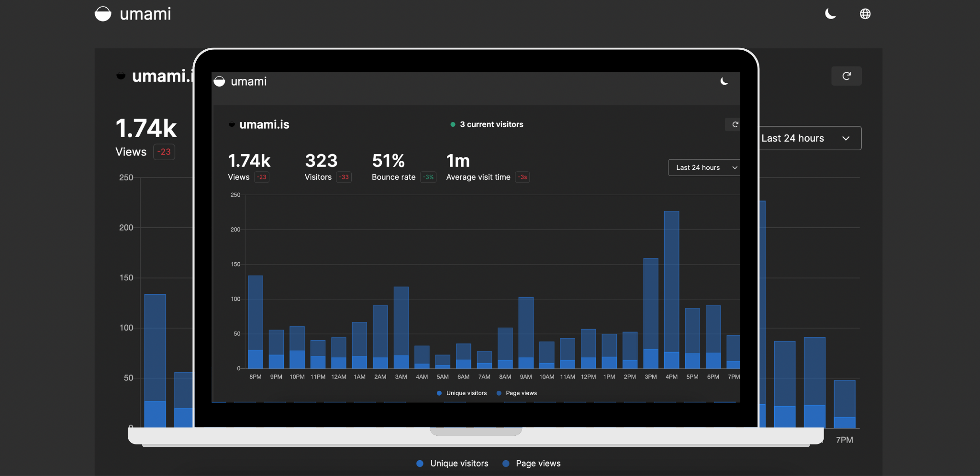Image resolution: width=980 pixels, height=476 pixels.
Task: Click the '1.74k' Views value in laptop screen
Action: (x=249, y=161)
